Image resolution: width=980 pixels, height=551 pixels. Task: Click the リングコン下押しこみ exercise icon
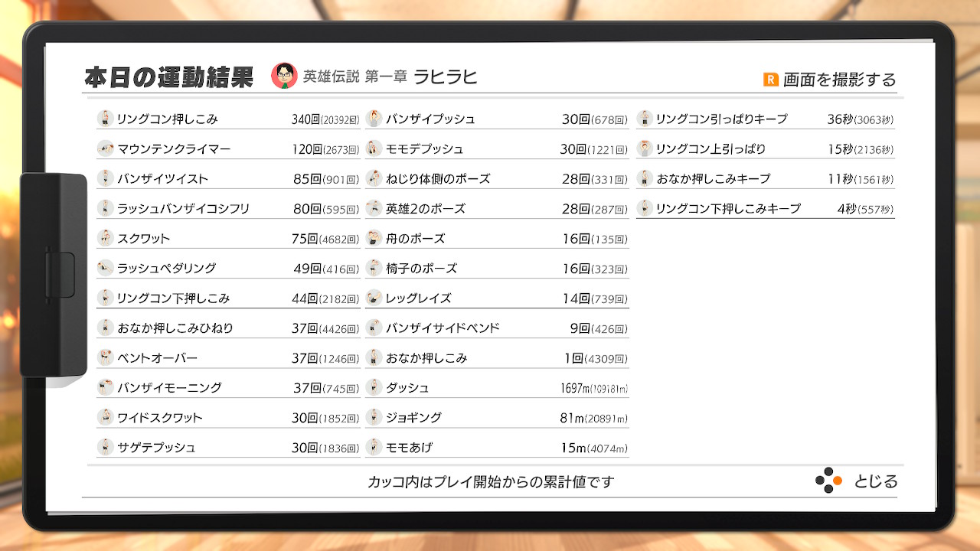point(106,298)
